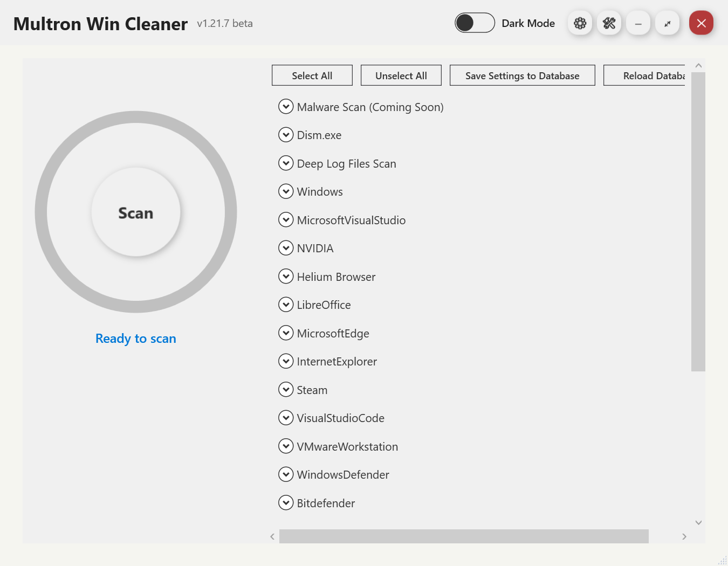Expand the MicrosoftEdge chevron
This screenshot has width=728, height=566.
tap(286, 333)
